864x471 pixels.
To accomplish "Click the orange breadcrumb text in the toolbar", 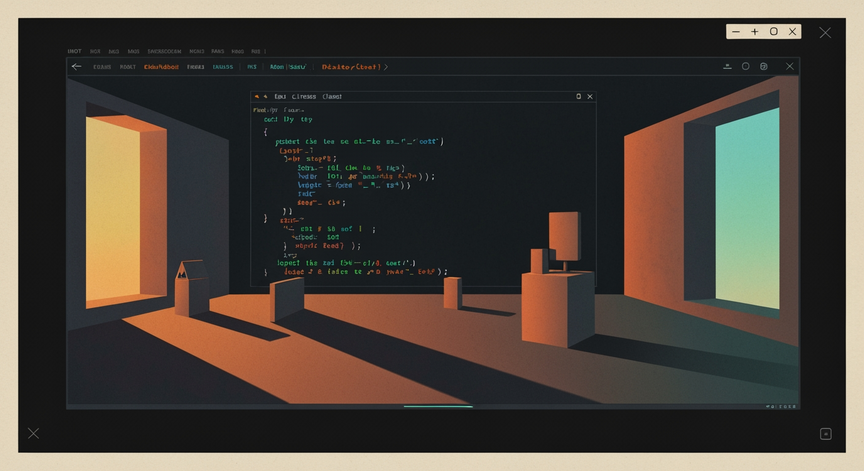I will pos(352,67).
